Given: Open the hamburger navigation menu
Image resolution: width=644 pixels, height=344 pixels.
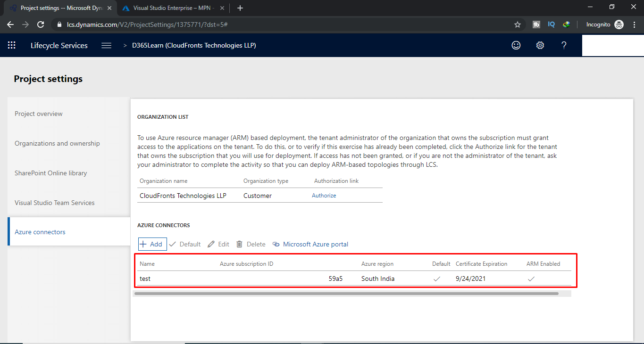Looking at the screenshot, I should coord(107,45).
